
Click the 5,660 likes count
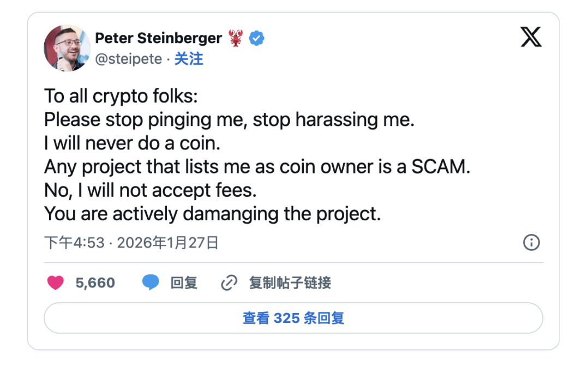pyautogui.click(x=95, y=283)
